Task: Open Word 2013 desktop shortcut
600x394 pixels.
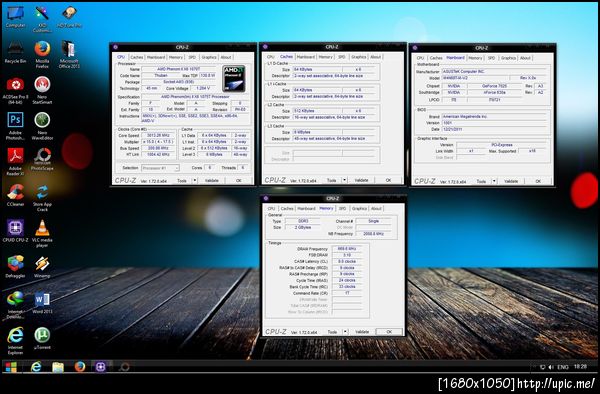Action: click(x=42, y=303)
